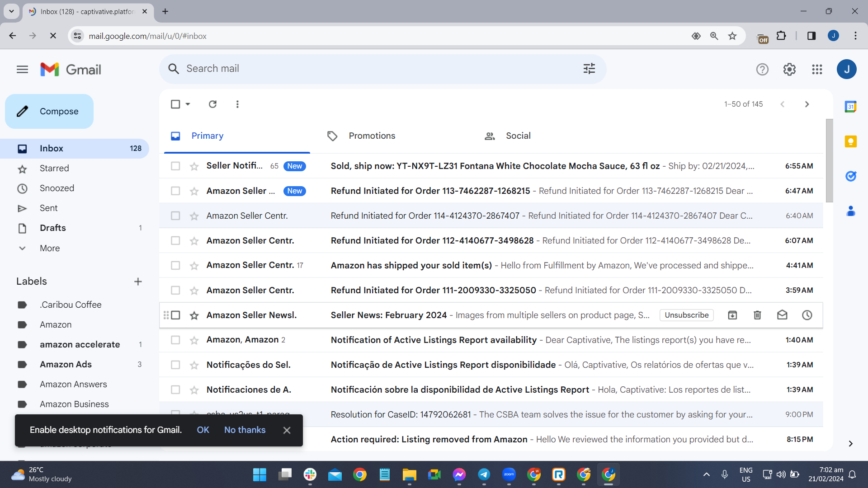The height and width of the screenshot is (488, 868).
Task: Select the Amazon has shipped email checkbox
Action: coord(175,266)
